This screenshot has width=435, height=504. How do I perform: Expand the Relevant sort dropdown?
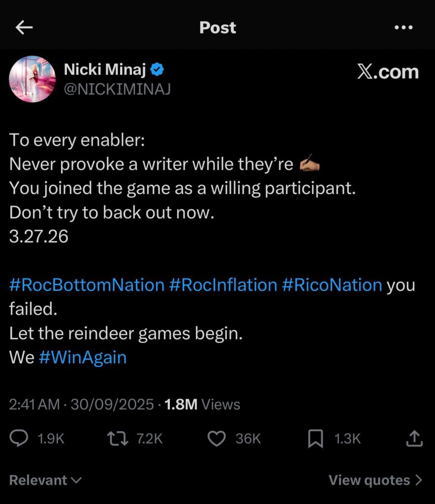(45, 480)
